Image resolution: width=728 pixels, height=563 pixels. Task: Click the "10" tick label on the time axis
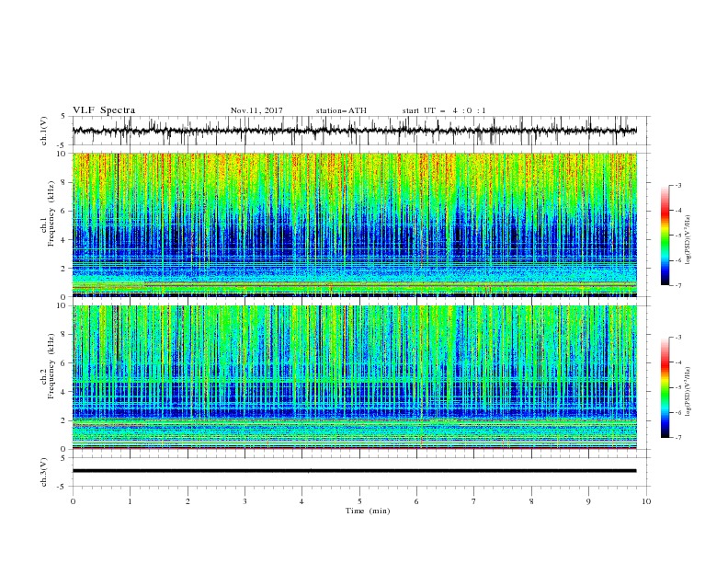point(646,501)
